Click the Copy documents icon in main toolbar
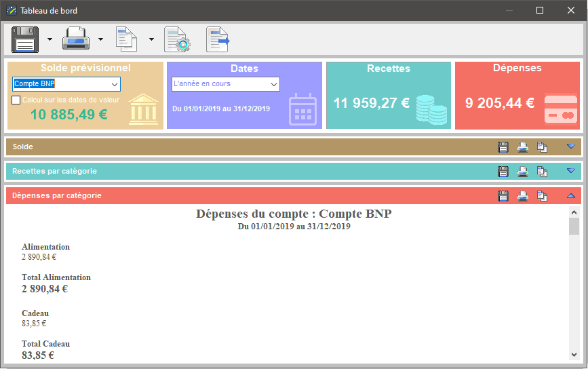The width and height of the screenshot is (588, 369). 127,39
